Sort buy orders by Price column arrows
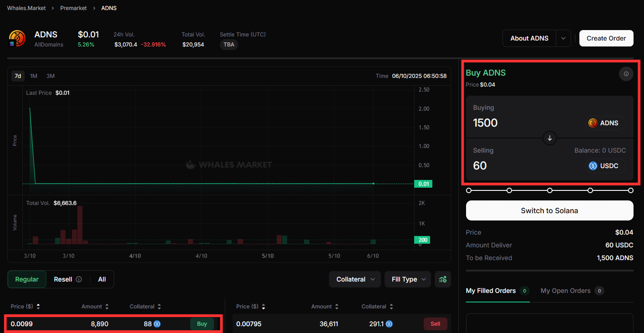The image size is (644, 333). (38, 307)
